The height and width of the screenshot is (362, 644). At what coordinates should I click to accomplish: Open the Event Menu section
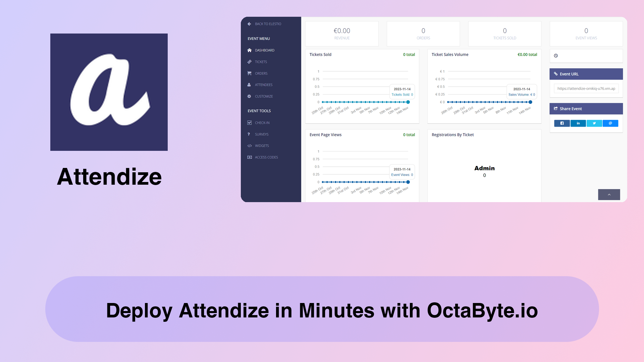click(x=259, y=38)
